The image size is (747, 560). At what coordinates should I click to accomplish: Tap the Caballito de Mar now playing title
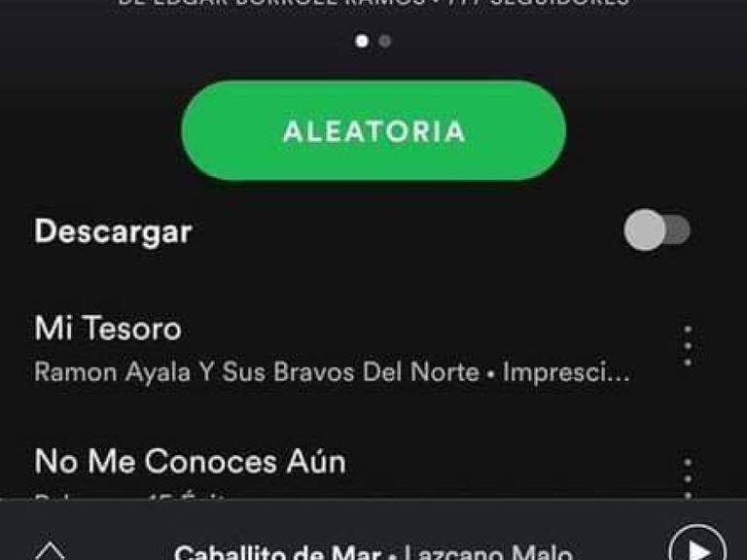pyautogui.click(x=277, y=552)
